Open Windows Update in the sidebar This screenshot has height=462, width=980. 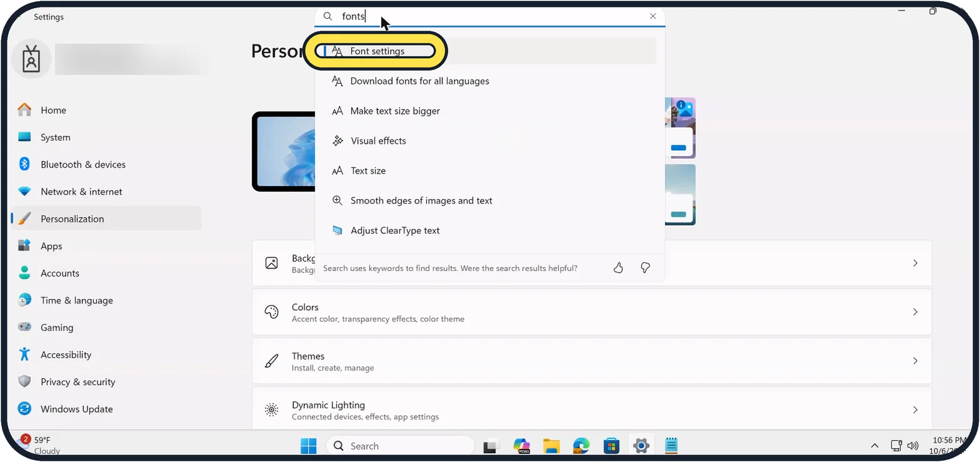[106, 409]
